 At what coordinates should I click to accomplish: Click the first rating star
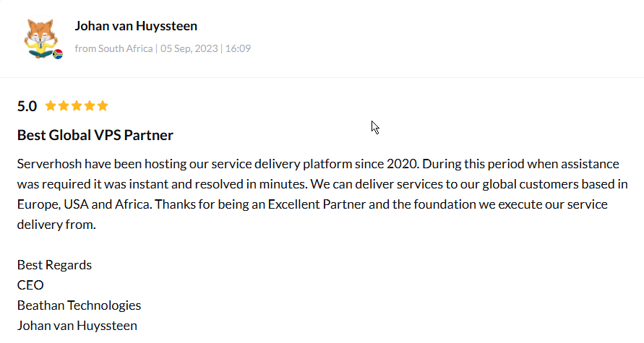coord(51,106)
